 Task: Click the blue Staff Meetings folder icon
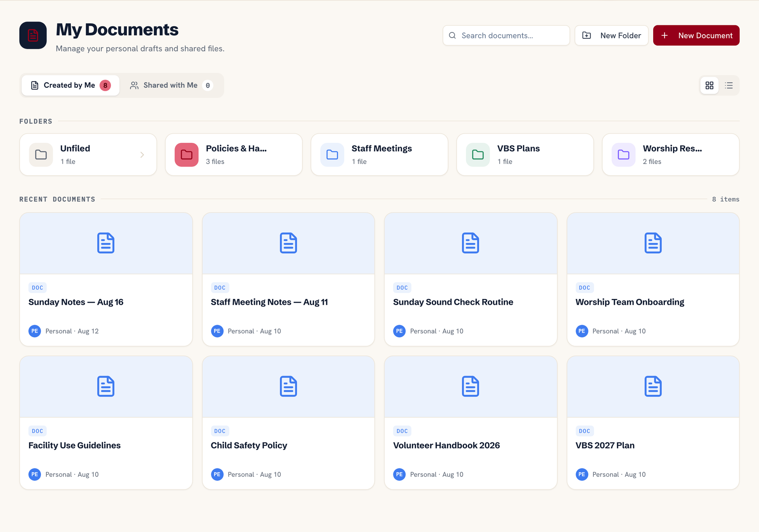pyautogui.click(x=332, y=155)
